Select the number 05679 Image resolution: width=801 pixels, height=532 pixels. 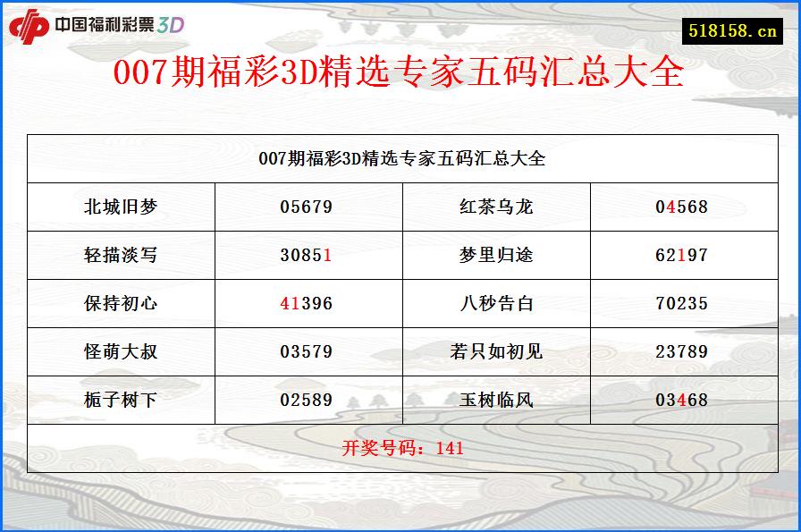307,207
